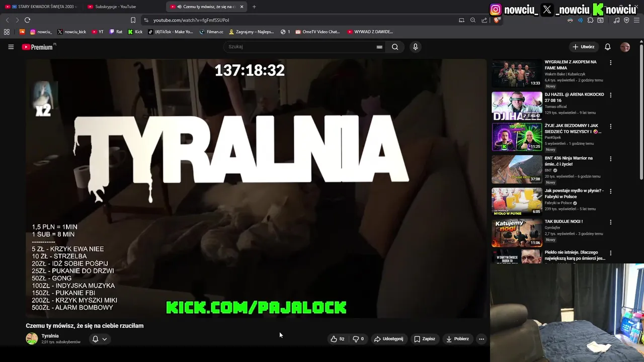Open options menu for ŻYJE JAK BEZDOMNY video
This screenshot has width=644, height=362.
click(610, 127)
